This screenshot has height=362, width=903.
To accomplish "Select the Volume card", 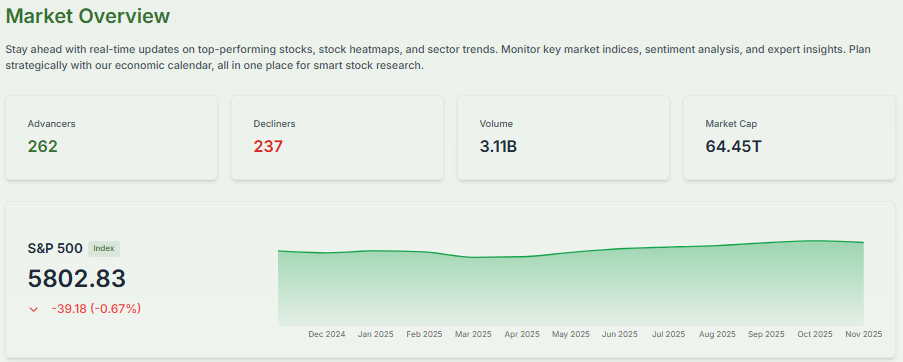I will [x=563, y=138].
